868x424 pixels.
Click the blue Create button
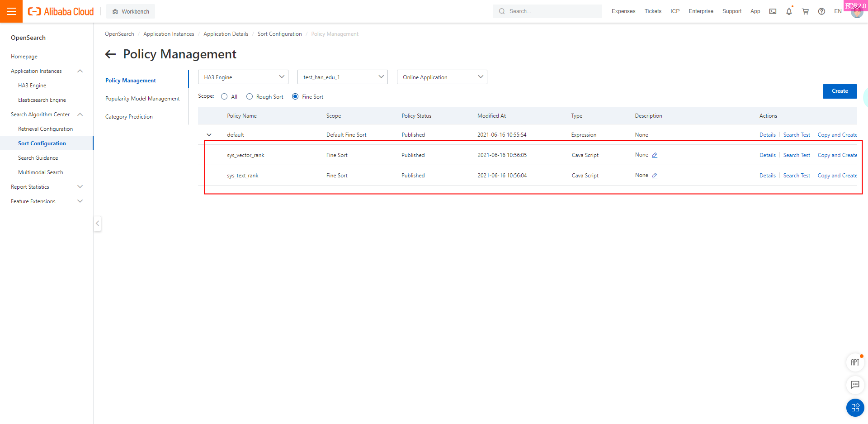(840, 91)
